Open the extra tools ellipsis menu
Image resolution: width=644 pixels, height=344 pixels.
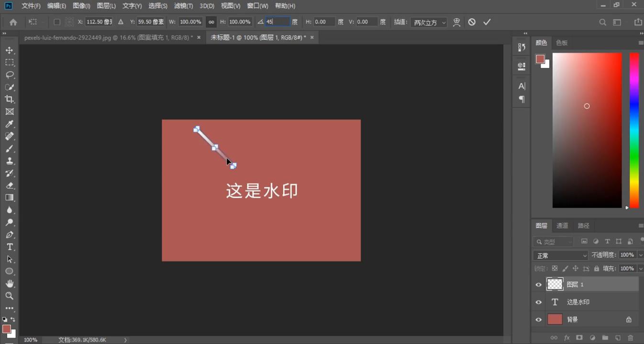(10, 308)
